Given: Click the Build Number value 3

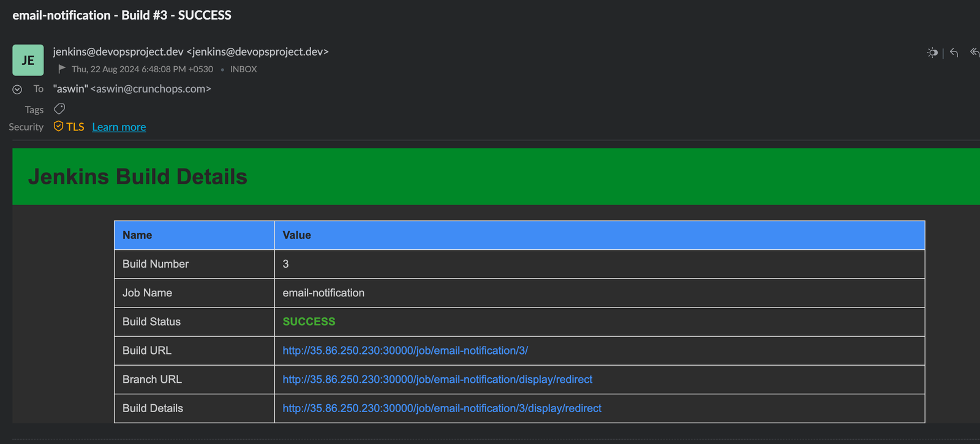Looking at the screenshot, I should pyautogui.click(x=285, y=264).
